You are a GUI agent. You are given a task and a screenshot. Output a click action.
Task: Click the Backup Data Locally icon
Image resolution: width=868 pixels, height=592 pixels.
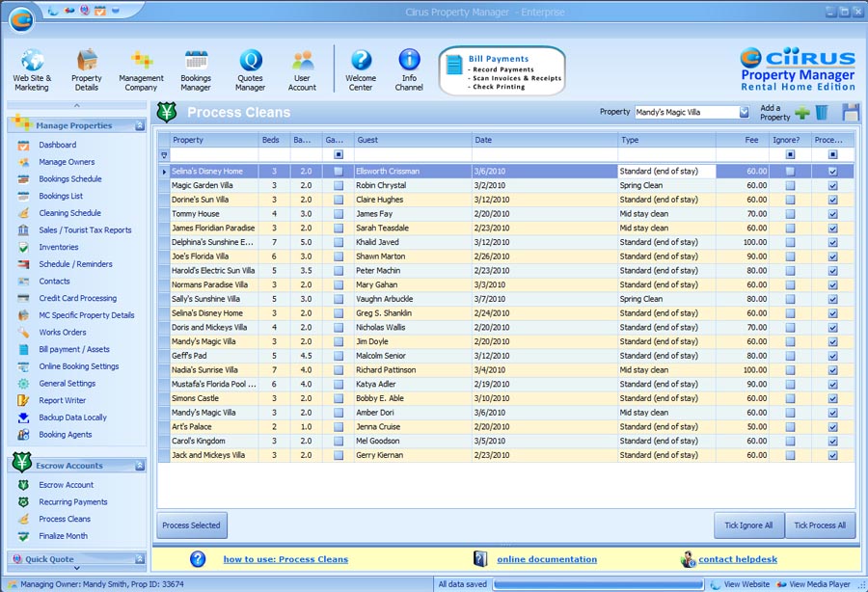(x=23, y=417)
